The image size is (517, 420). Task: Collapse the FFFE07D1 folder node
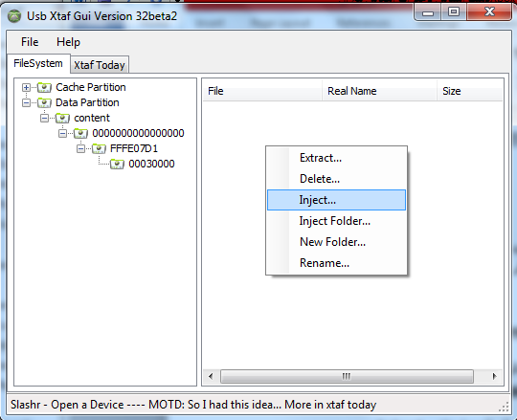pos(80,148)
